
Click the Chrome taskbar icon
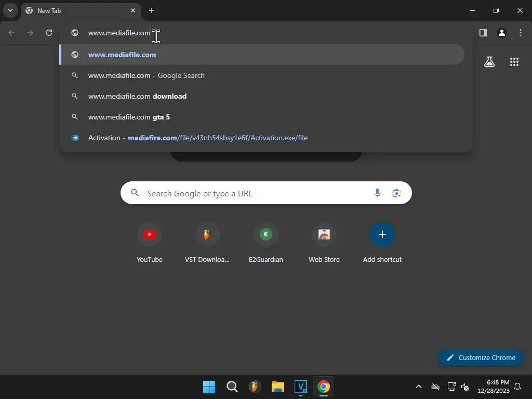(x=324, y=387)
